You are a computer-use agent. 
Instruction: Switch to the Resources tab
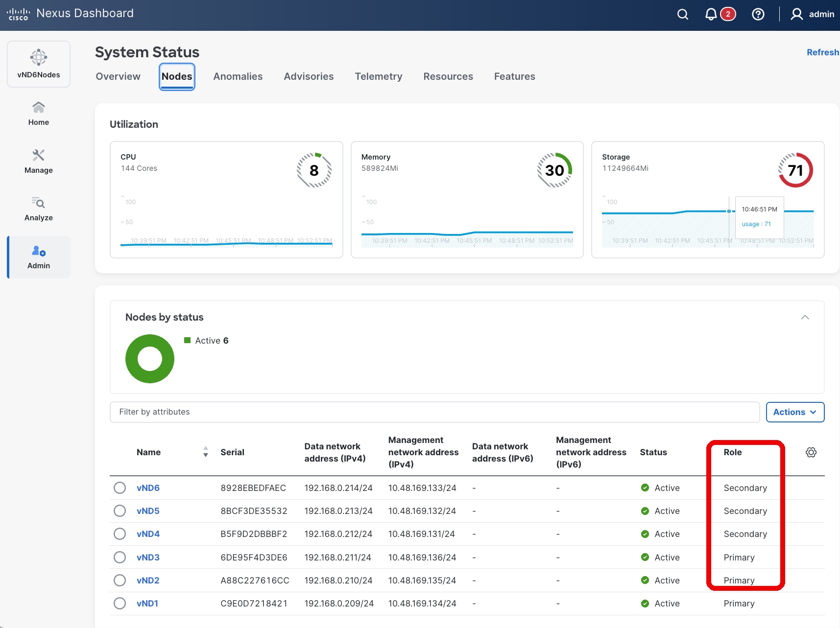[448, 76]
